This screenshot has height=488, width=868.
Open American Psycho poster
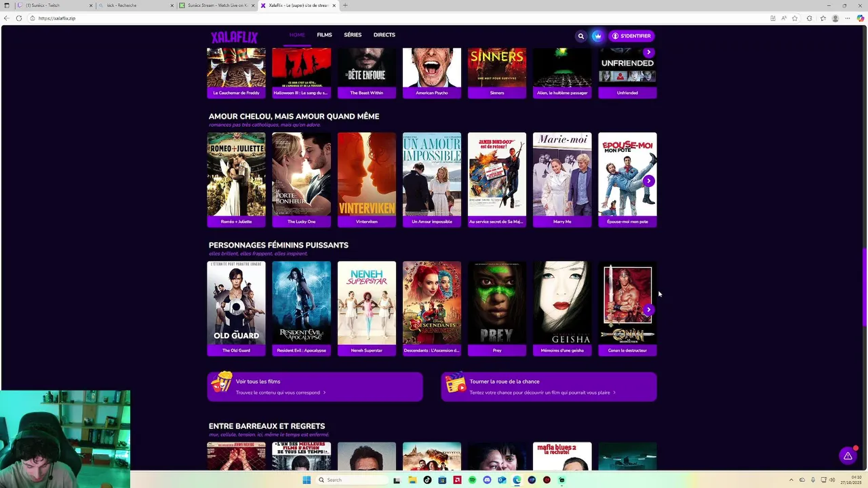click(431, 67)
